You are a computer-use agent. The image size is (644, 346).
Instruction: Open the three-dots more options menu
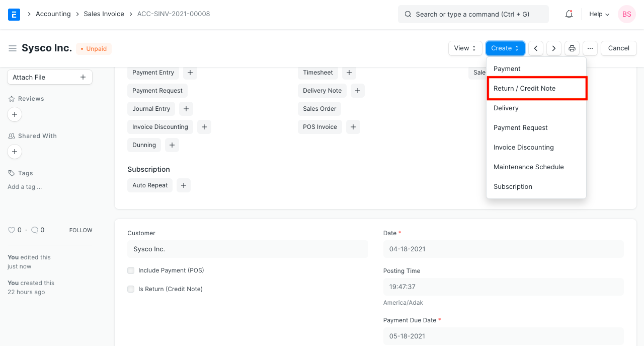(590, 48)
